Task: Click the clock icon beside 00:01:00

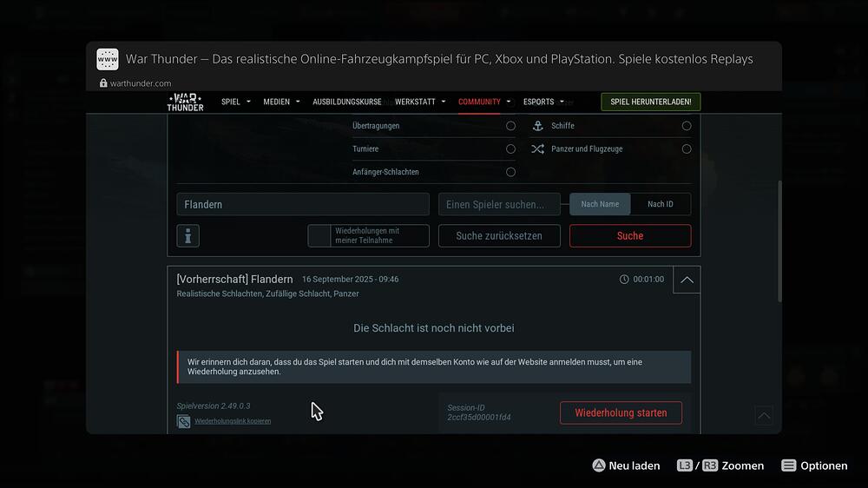Action: tap(624, 280)
